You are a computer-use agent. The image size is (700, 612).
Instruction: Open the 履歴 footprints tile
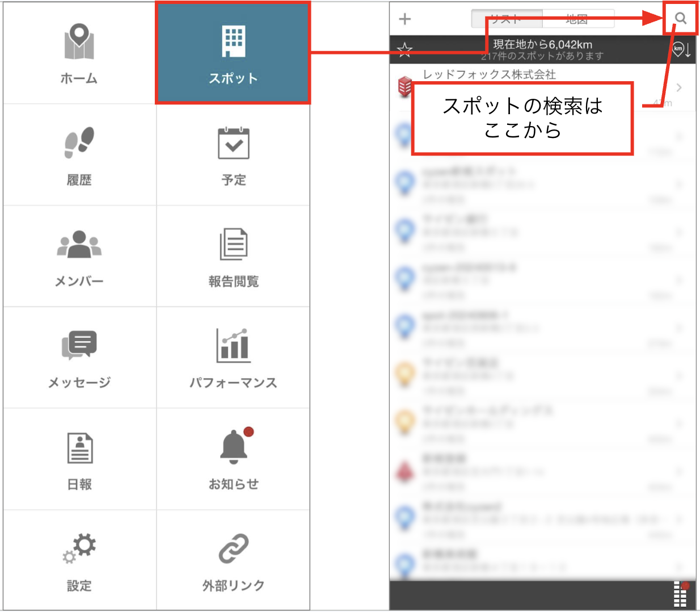(79, 154)
